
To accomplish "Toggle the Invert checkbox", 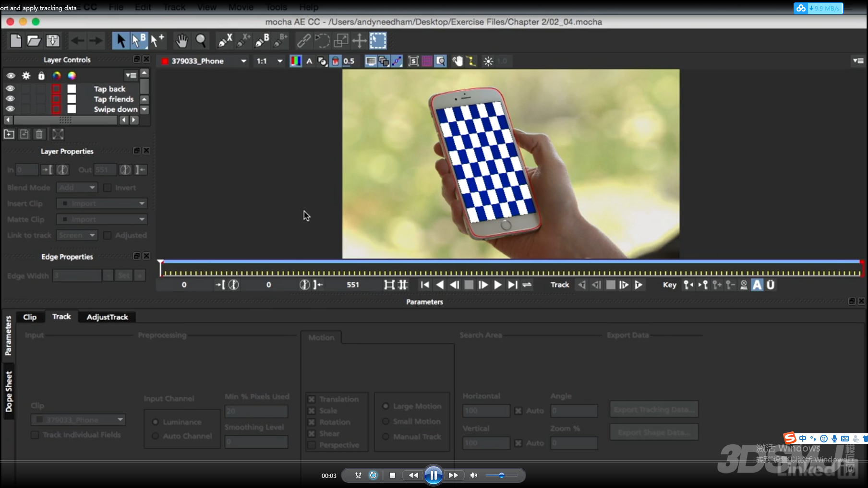I will point(108,188).
